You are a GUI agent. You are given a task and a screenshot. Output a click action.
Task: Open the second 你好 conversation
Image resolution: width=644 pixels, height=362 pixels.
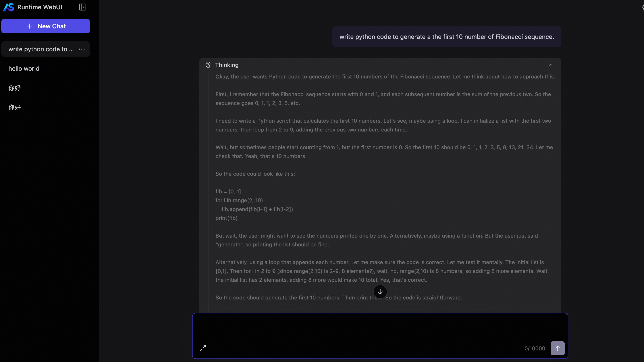tap(15, 107)
